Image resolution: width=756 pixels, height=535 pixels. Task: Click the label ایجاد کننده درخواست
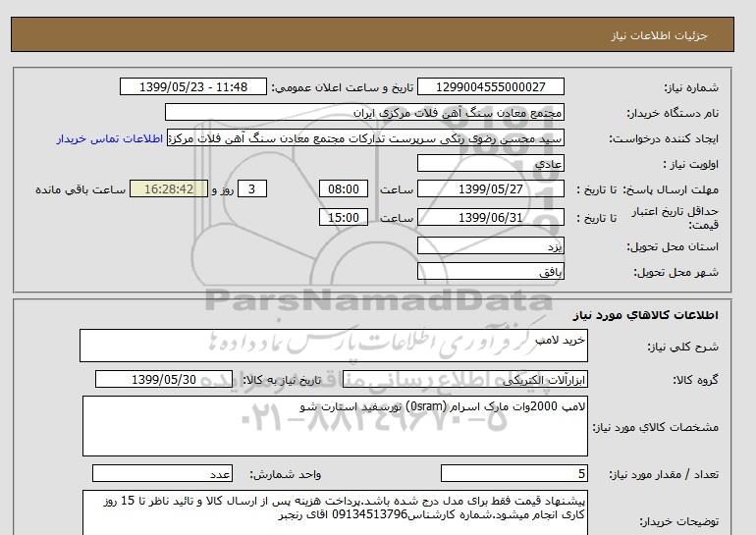664,139
